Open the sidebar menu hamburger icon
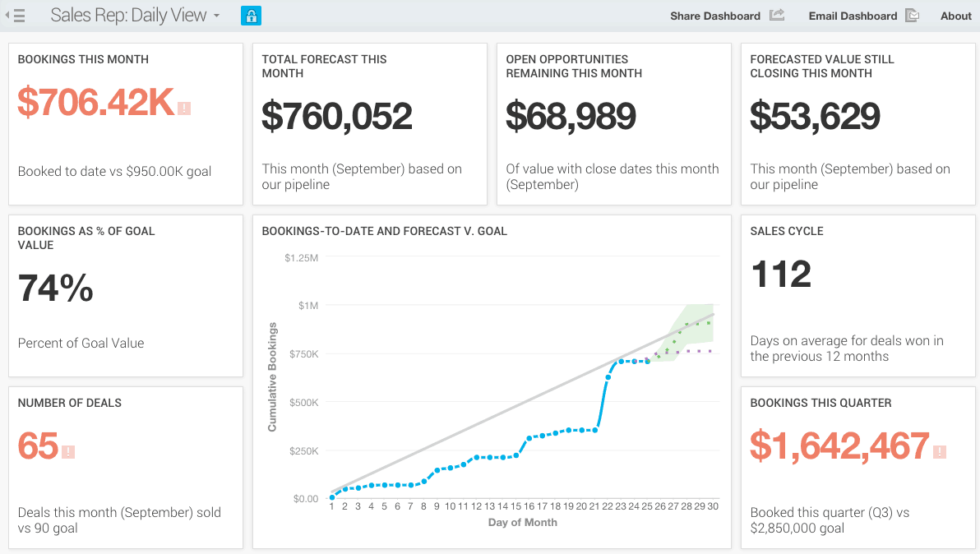980x554 pixels. coord(16,16)
